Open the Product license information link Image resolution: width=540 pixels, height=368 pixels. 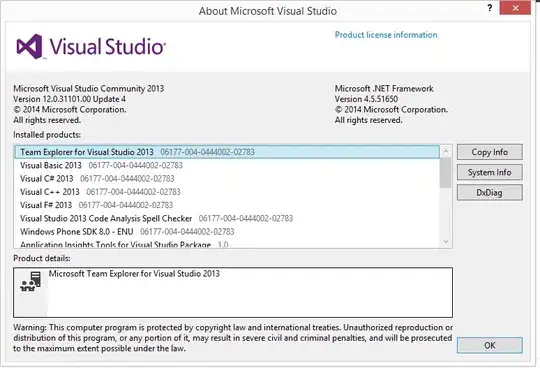(386, 35)
